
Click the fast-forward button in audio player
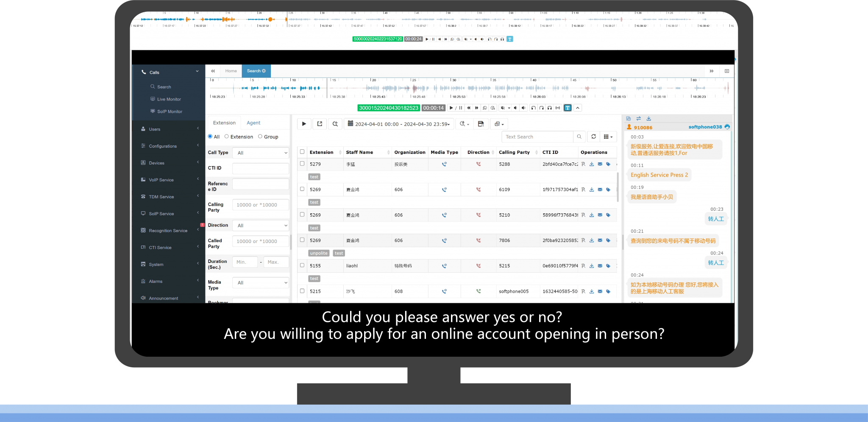pyautogui.click(x=477, y=108)
